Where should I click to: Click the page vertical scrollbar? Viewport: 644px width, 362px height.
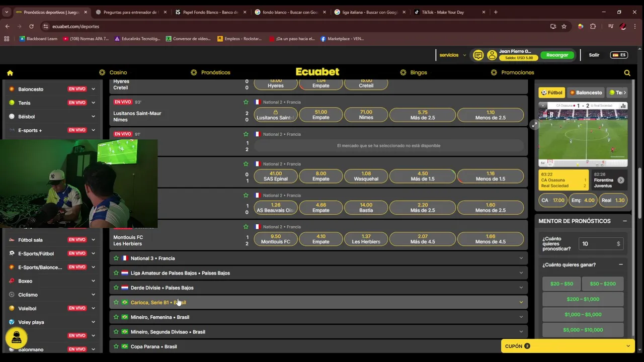click(x=640, y=193)
